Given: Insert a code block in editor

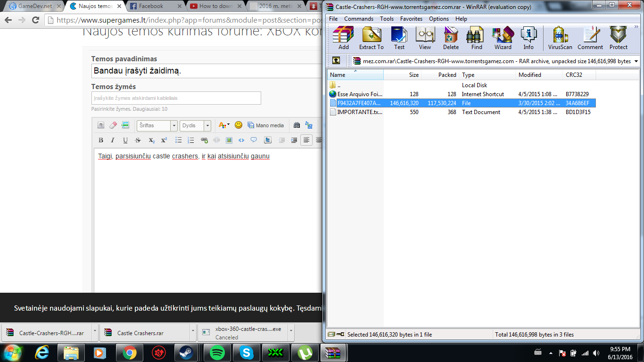Looking at the screenshot, I should point(241,140).
